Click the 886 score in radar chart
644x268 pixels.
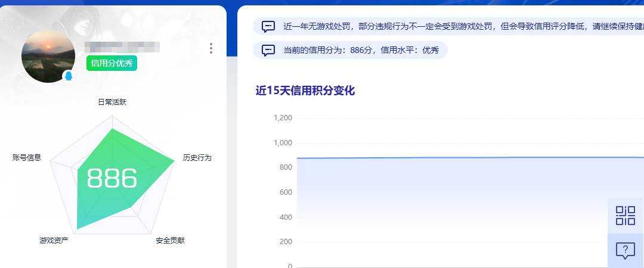coord(112,179)
